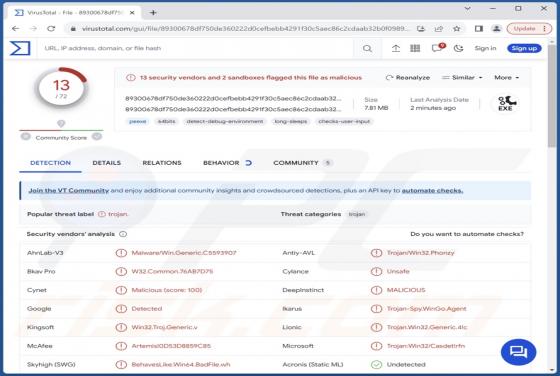560x376 pixels.
Task: Click the left Community Score vote icon
Action: coord(25,136)
